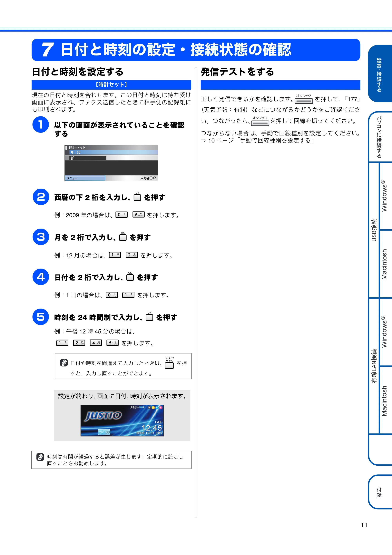Click the 1 key icon in the 1日 example

[128, 295]
